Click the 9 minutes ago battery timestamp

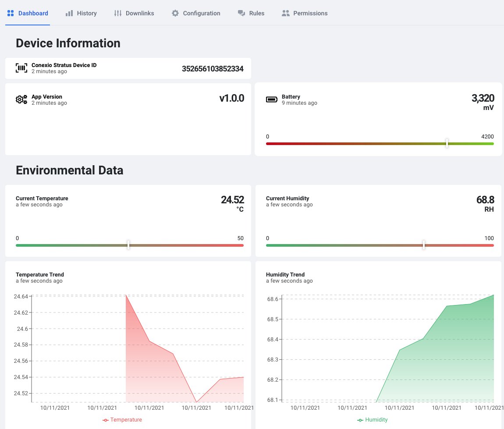pyautogui.click(x=299, y=103)
